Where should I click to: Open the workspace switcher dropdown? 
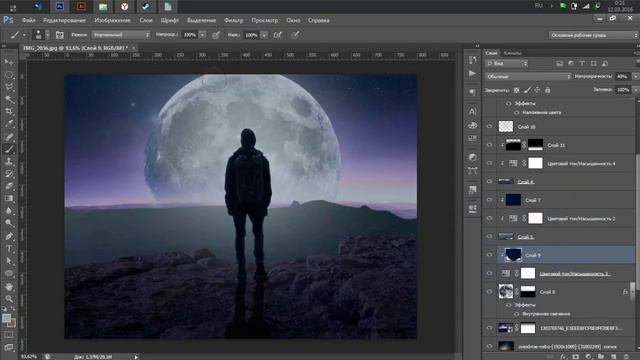593,35
